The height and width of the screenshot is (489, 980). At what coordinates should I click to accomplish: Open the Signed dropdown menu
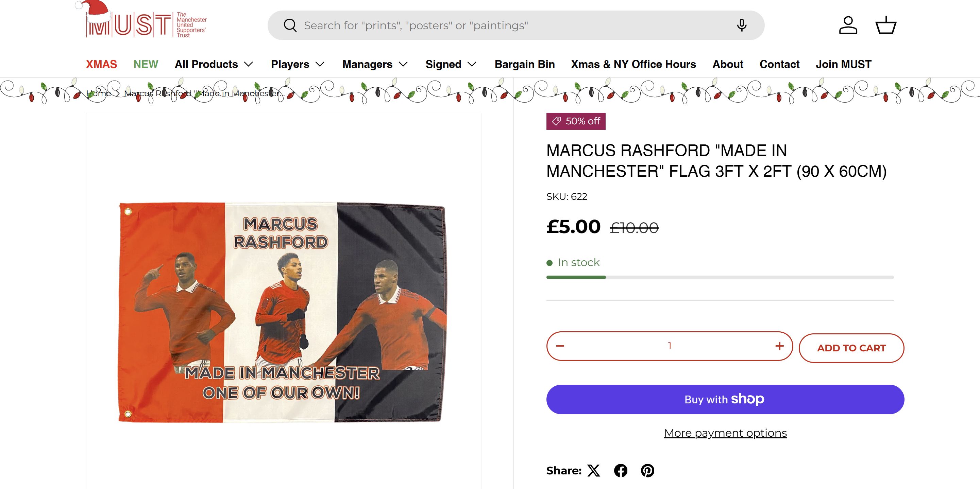click(x=451, y=64)
